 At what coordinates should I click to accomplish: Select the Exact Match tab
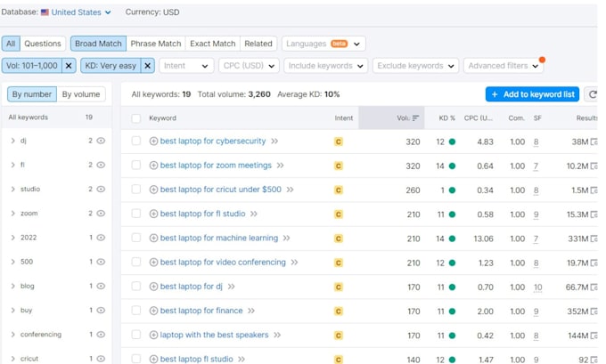[x=213, y=44]
